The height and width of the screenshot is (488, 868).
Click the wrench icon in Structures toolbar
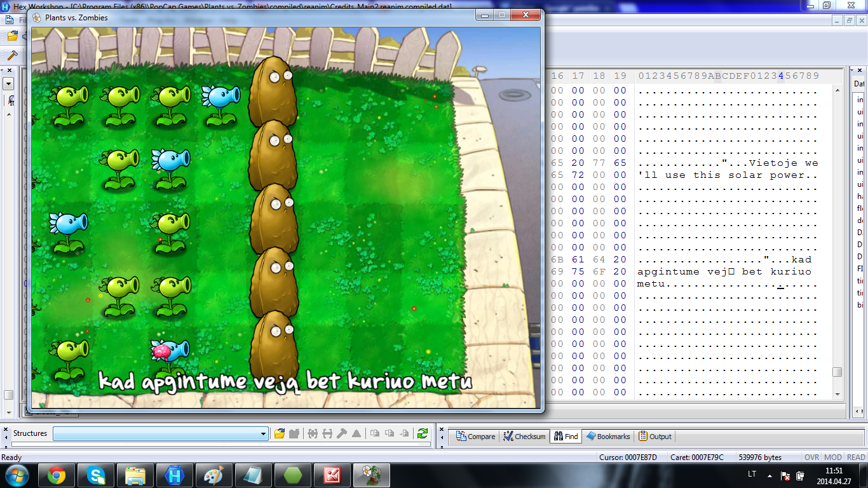click(342, 433)
